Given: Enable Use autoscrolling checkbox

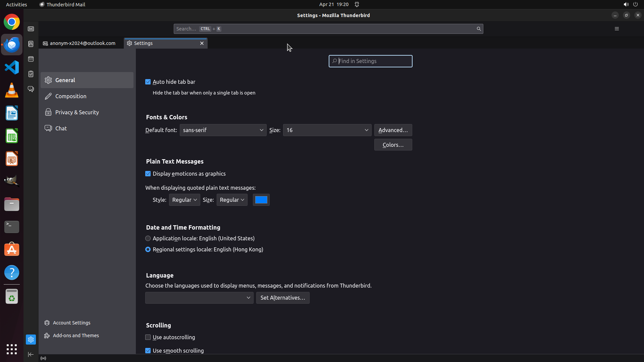Looking at the screenshot, I should (148, 337).
